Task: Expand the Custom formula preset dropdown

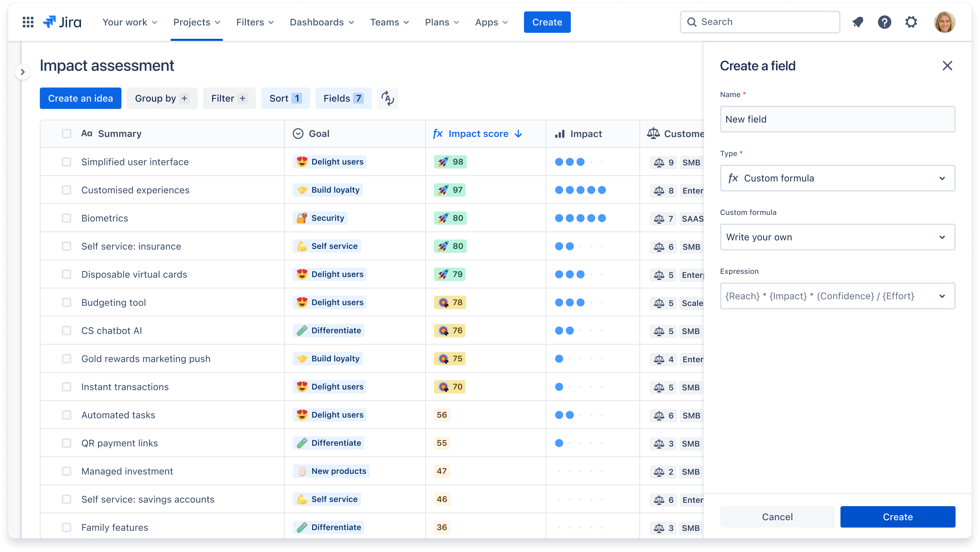Action: [x=837, y=237]
